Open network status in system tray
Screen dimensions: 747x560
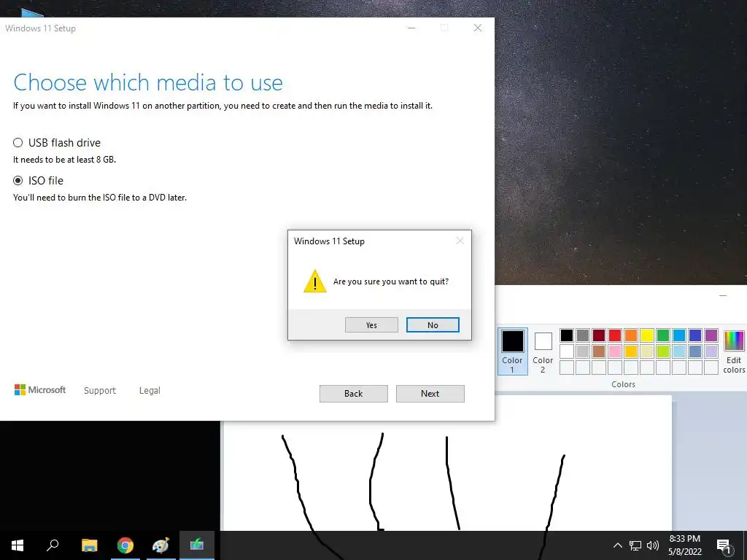635,545
